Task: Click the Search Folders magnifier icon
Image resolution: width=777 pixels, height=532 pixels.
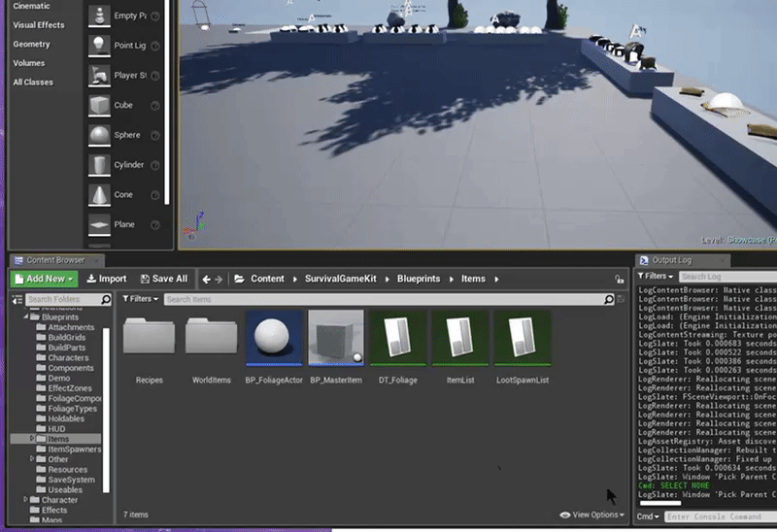Action: 106,299
